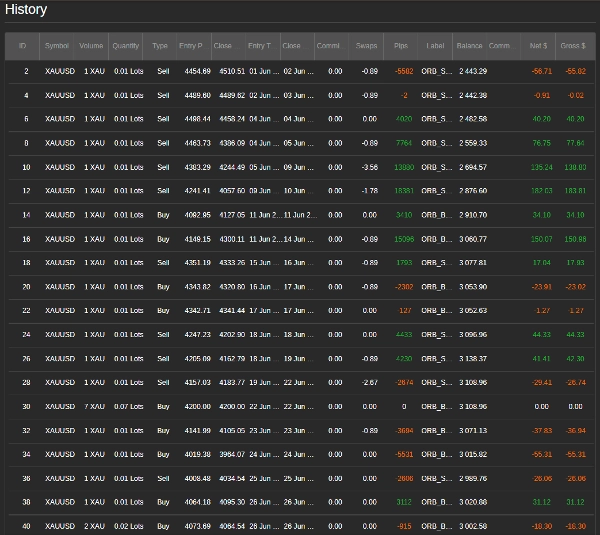Click close price 4095.30

coord(232,502)
